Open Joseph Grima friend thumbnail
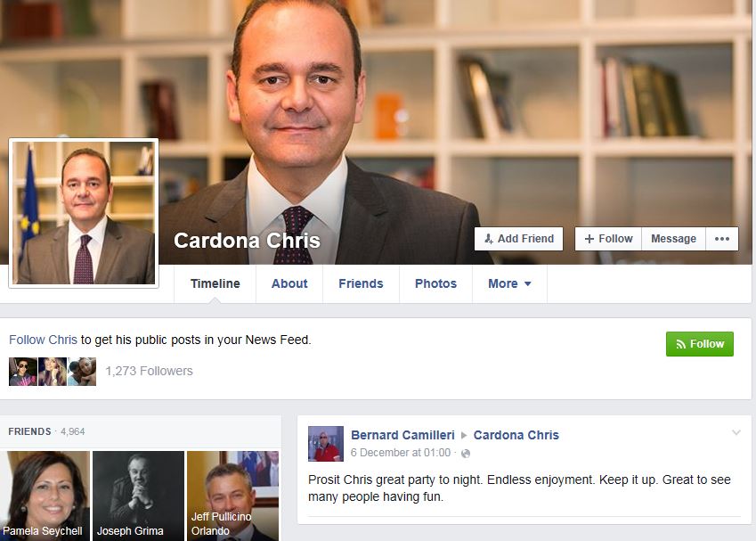The width and height of the screenshot is (756, 541). [138, 496]
